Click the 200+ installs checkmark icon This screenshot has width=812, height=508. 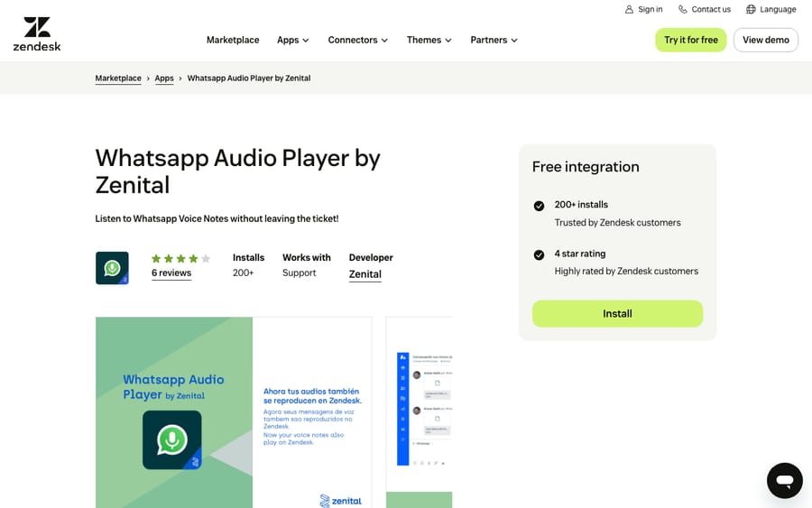(x=539, y=206)
